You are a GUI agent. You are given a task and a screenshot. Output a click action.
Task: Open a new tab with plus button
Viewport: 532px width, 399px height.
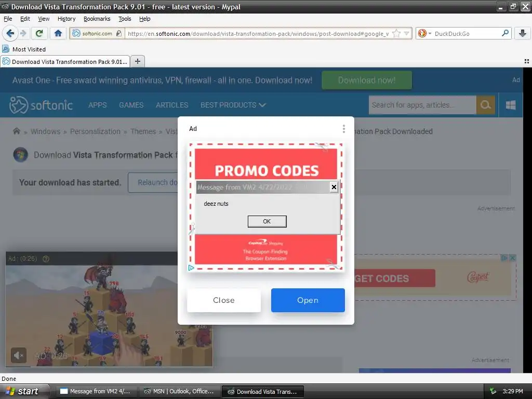tap(137, 61)
